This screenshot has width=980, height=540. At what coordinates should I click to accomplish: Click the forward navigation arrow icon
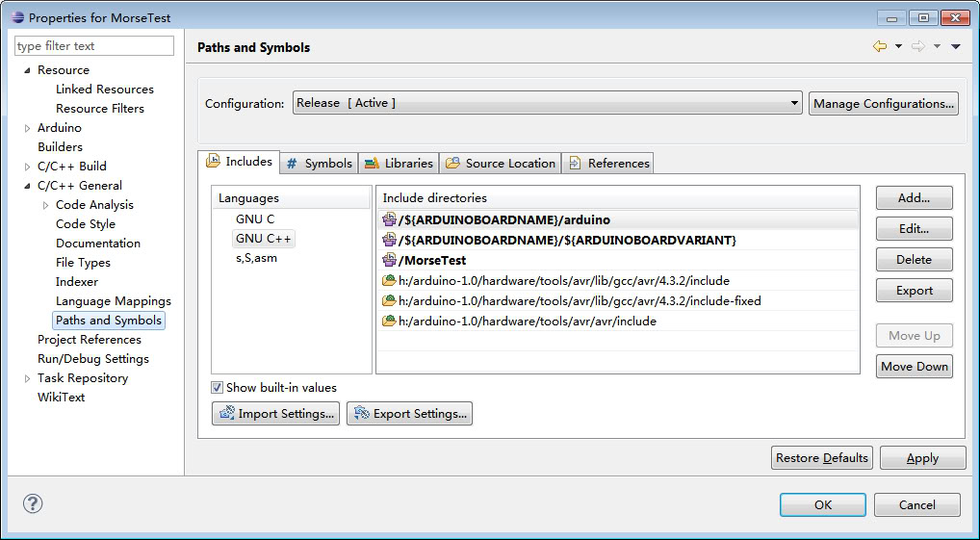[x=917, y=46]
